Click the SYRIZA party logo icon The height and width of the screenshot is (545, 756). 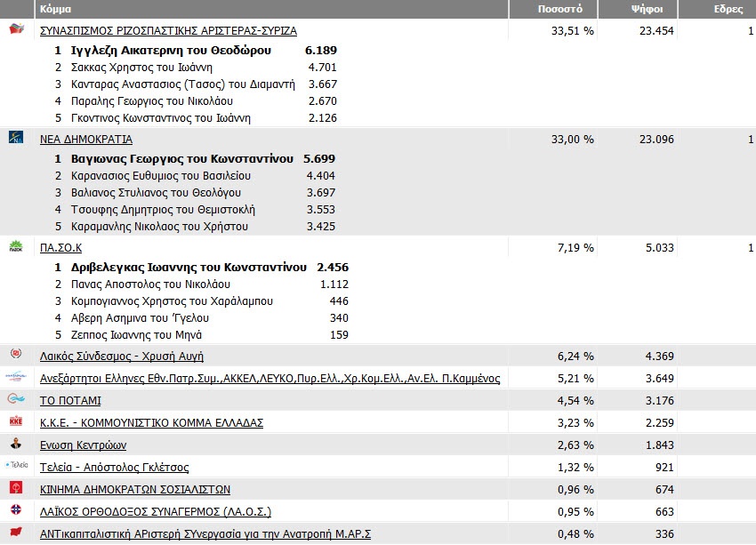(16, 30)
